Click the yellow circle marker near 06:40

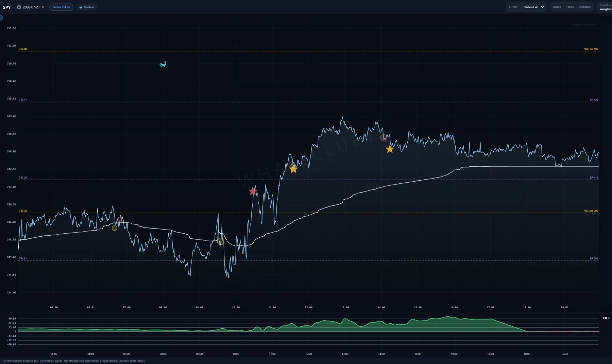point(115,228)
